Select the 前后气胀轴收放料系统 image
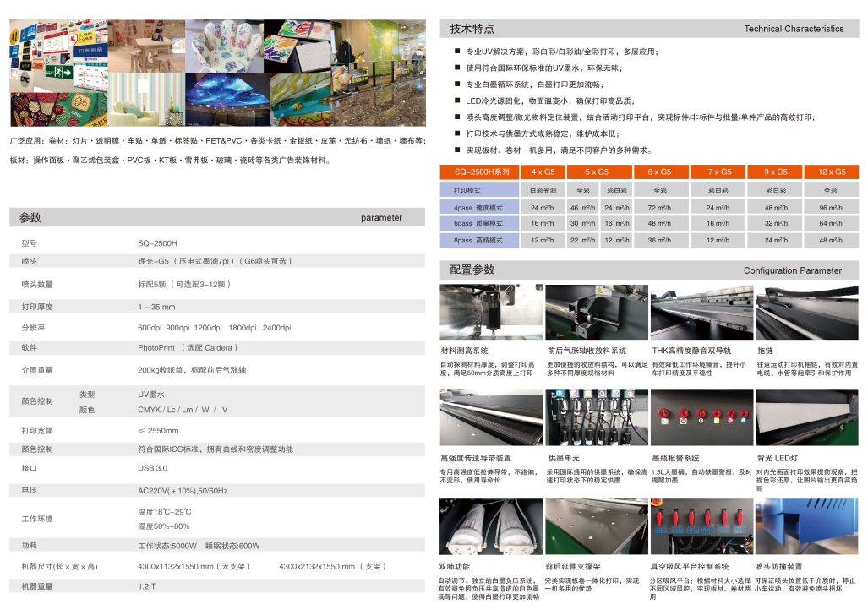 tap(596, 313)
